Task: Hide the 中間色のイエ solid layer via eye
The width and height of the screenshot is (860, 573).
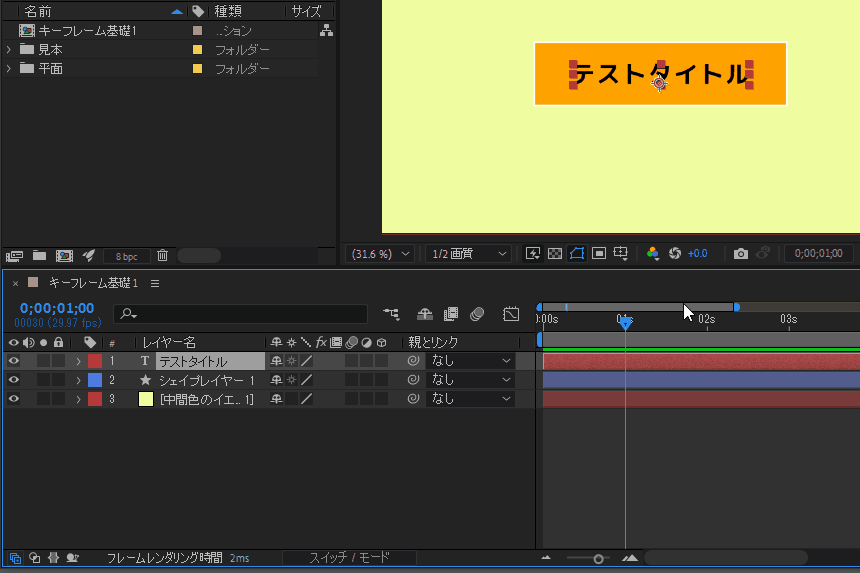Action: [x=14, y=399]
